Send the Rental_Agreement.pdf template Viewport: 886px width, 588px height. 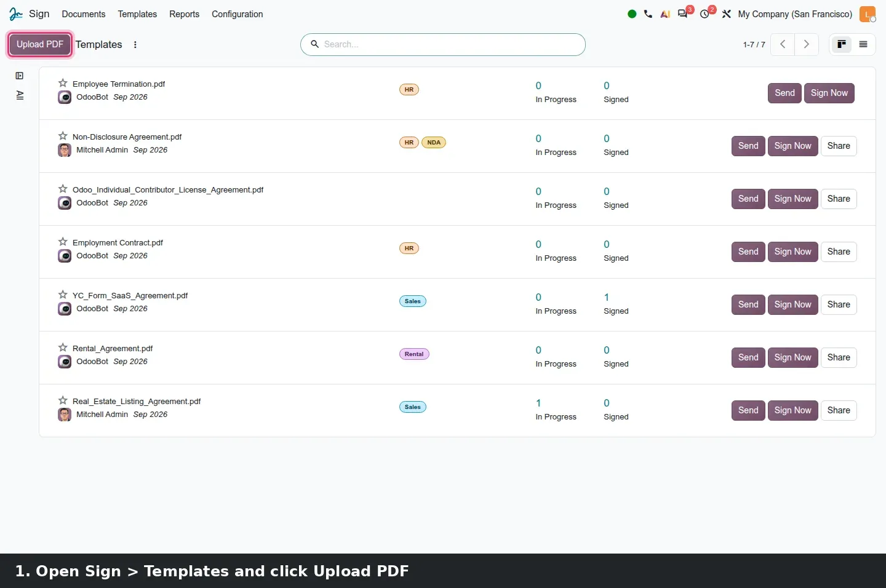pos(748,357)
